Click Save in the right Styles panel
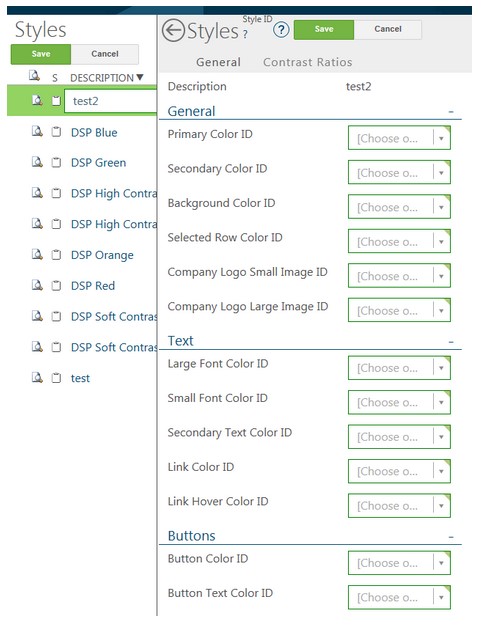Viewport: 481px width, 625px height. coord(324,29)
